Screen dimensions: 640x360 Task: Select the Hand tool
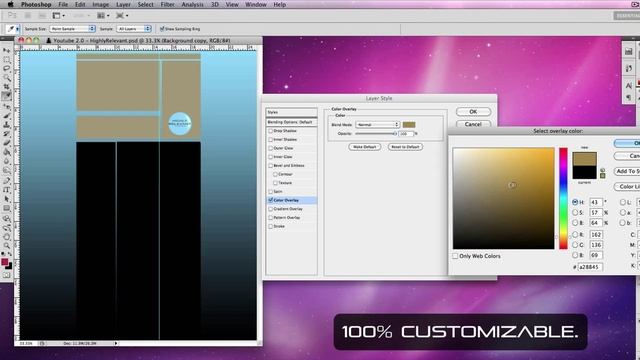(7, 237)
